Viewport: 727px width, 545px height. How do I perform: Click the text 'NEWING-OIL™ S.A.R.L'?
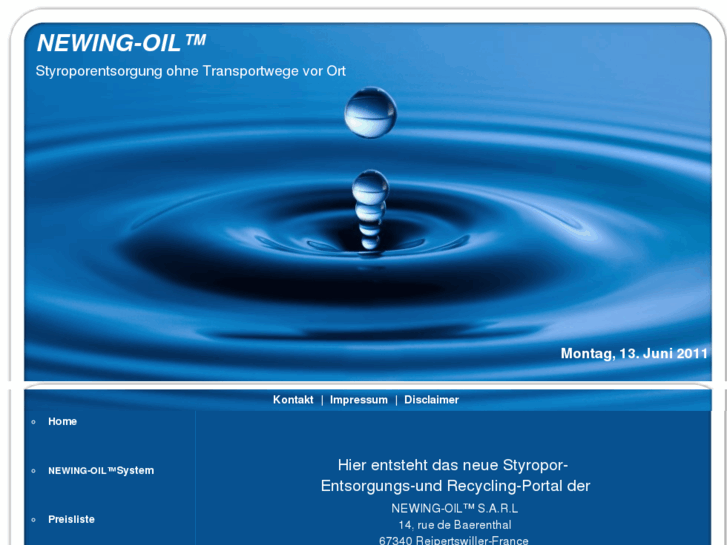(x=454, y=509)
